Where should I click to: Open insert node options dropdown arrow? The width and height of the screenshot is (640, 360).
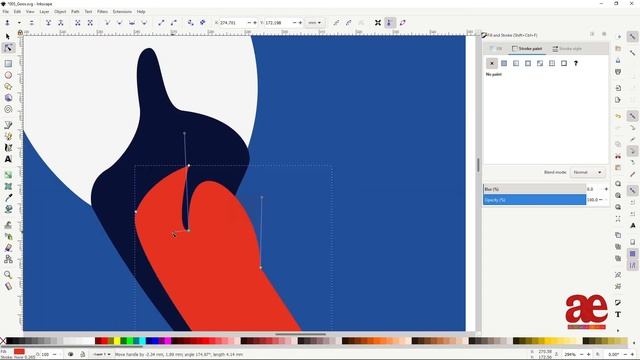click(19, 23)
